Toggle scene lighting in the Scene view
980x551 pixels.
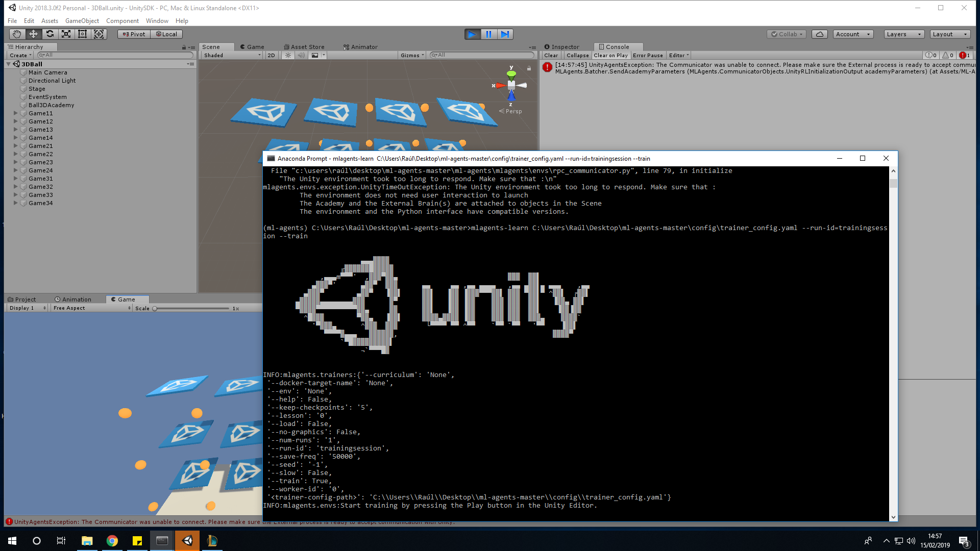tap(288, 55)
